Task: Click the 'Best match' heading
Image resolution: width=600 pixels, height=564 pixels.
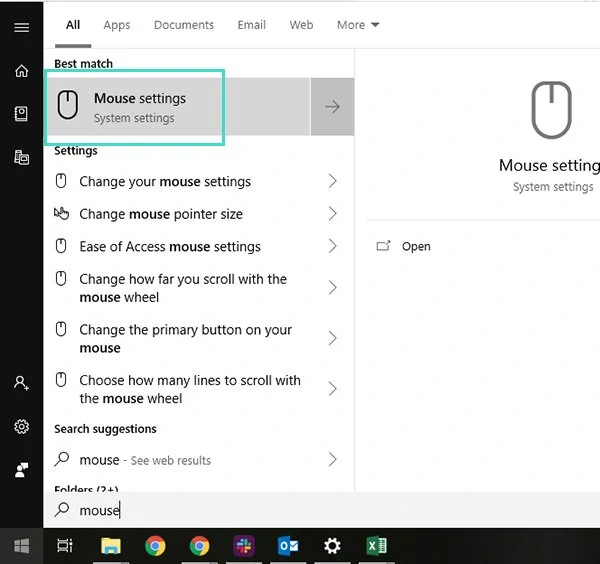Action: pos(83,64)
